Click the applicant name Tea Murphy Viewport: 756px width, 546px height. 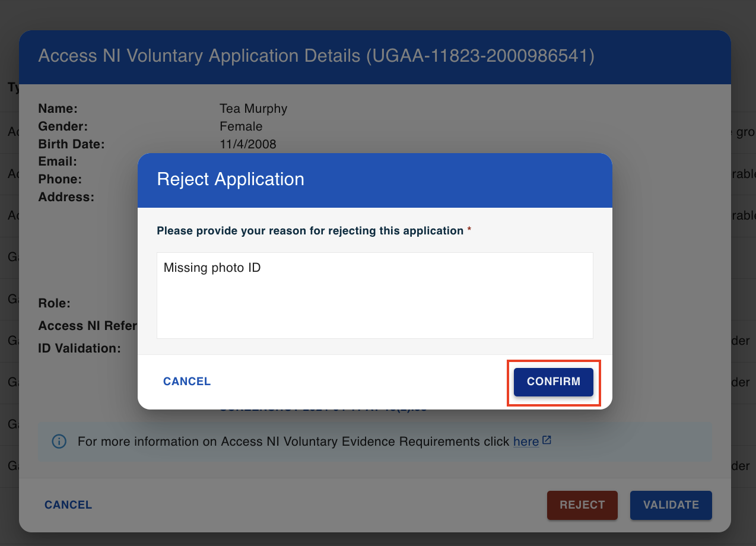pyautogui.click(x=253, y=109)
